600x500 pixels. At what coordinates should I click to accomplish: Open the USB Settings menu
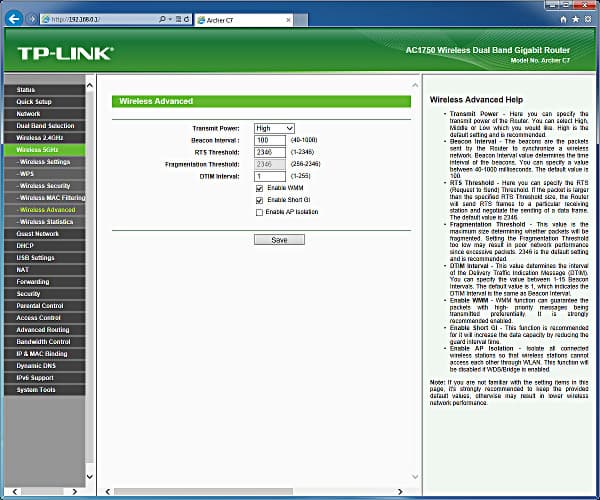pyautogui.click(x=44, y=258)
